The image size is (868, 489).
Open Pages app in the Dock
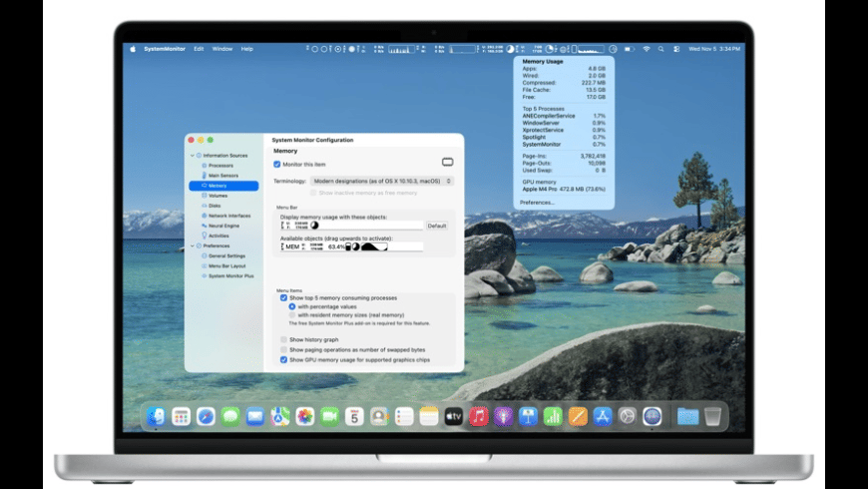(x=578, y=416)
